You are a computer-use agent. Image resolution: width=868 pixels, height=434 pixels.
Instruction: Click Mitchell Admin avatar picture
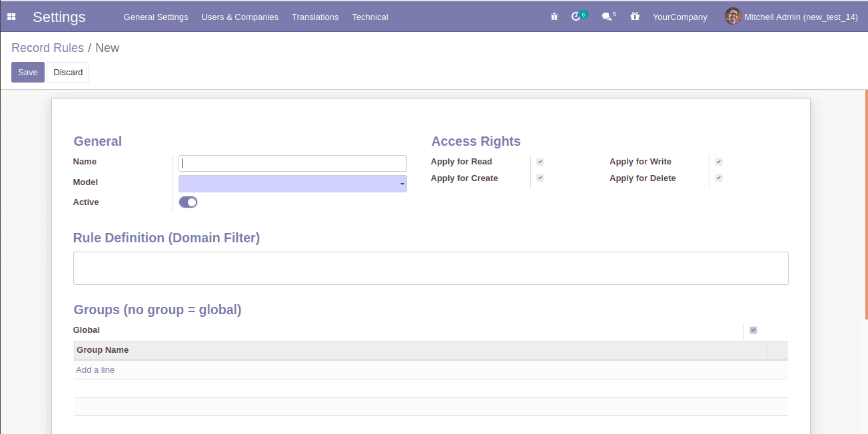pos(733,17)
